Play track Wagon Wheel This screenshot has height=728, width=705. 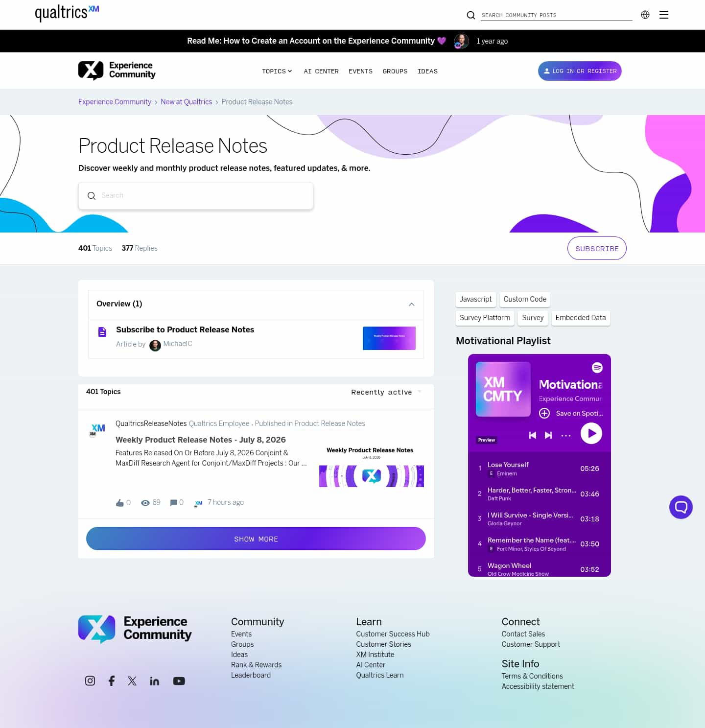pyautogui.click(x=540, y=569)
